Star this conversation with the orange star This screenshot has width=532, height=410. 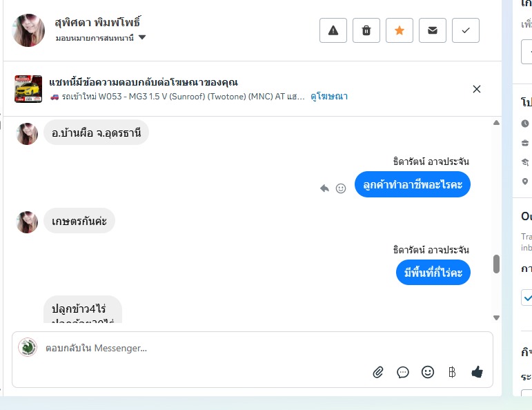click(x=400, y=30)
